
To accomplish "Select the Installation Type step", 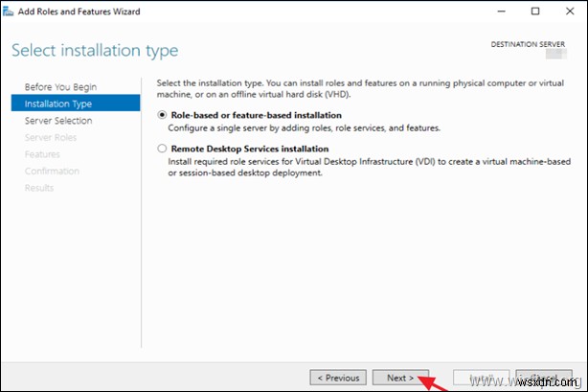I will (x=58, y=104).
